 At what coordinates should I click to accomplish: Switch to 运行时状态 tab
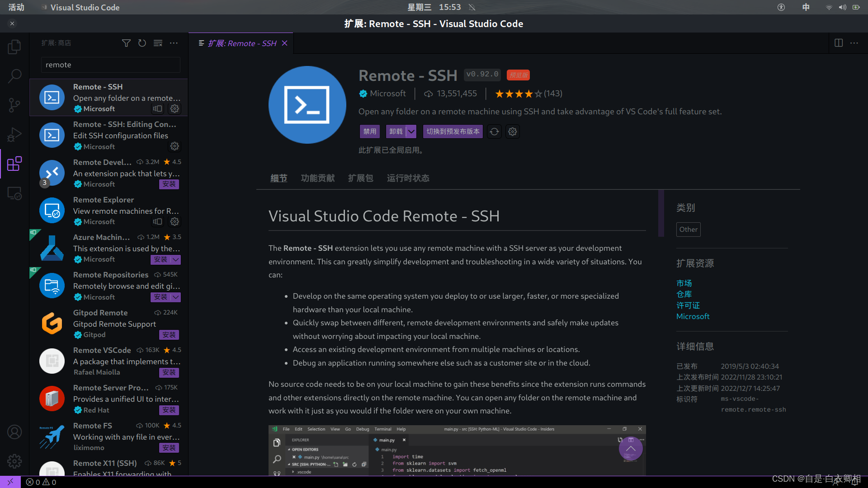tap(408, 178)
